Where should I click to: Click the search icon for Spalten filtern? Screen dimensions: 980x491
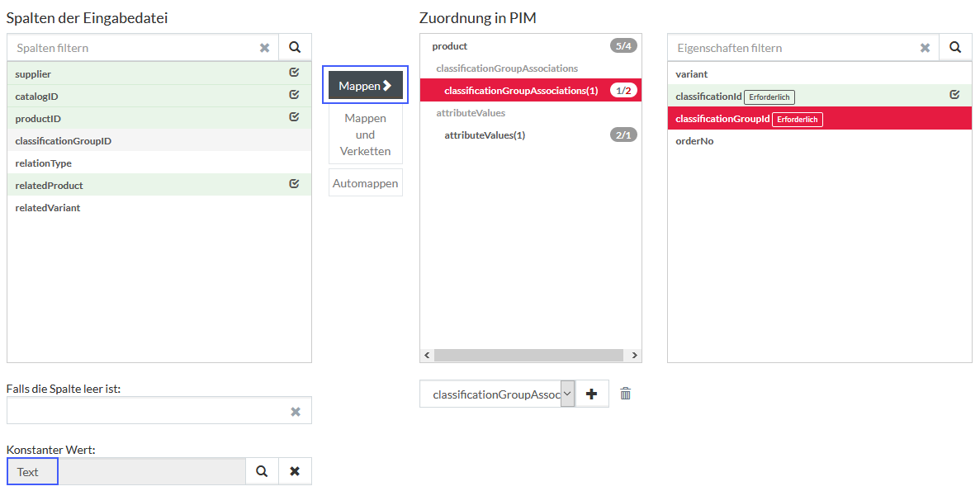295,48
